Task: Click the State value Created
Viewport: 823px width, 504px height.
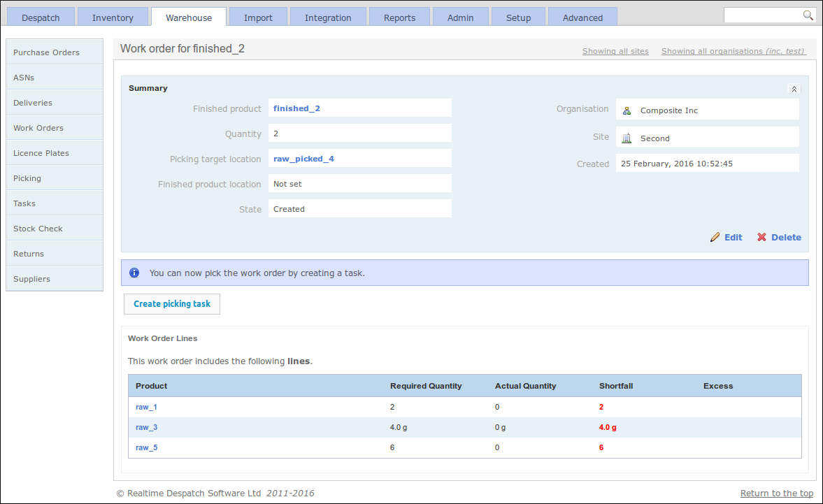Action: point(360,209)
